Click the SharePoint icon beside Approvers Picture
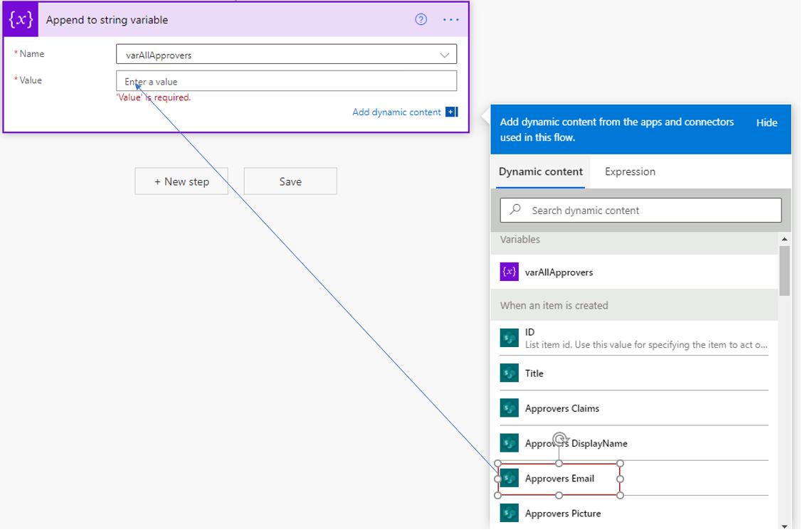Screen dimensions: 802x532 coord(509,513)
